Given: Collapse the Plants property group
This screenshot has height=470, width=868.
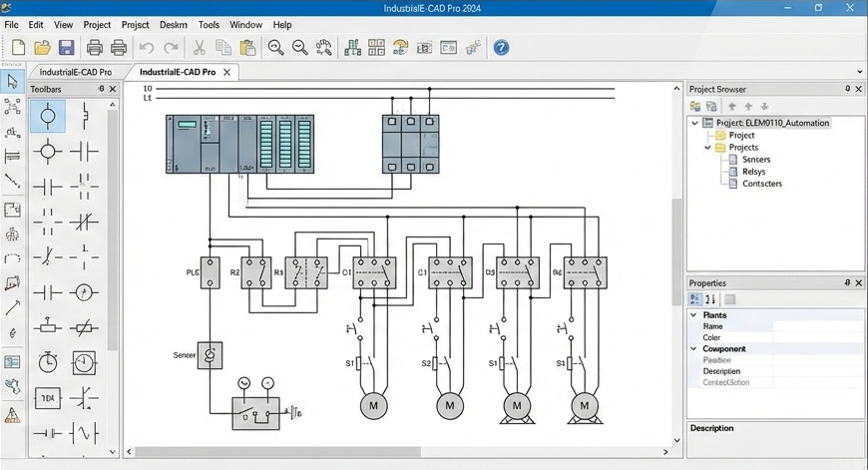Looking at the screenshot, I should pyautogui.click(x=693, y=315).
